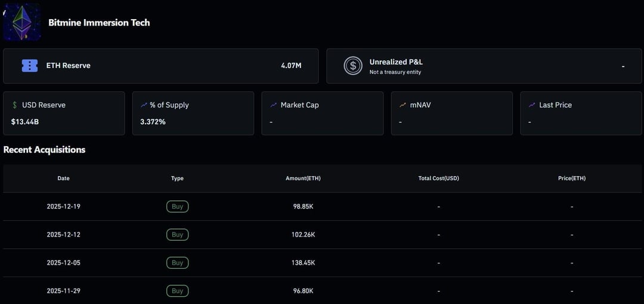
Task: Click the 98.85K amount in first row
Action: click(303, 206)
